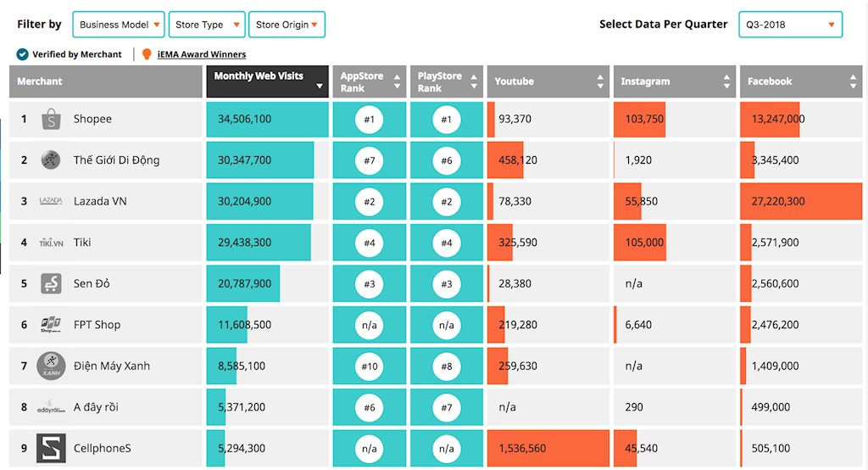Open the Store Type filter dropdown
Screen dimensions: 868x470
click(207, 25)
